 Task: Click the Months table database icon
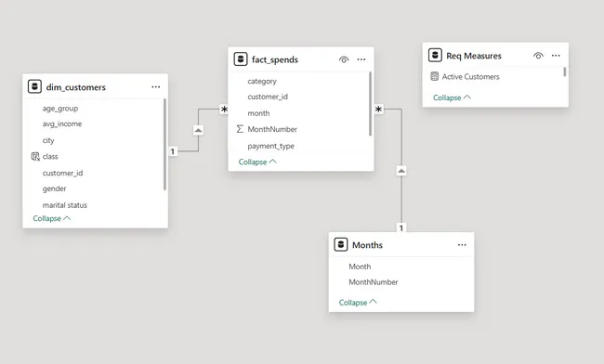point(341,244)
